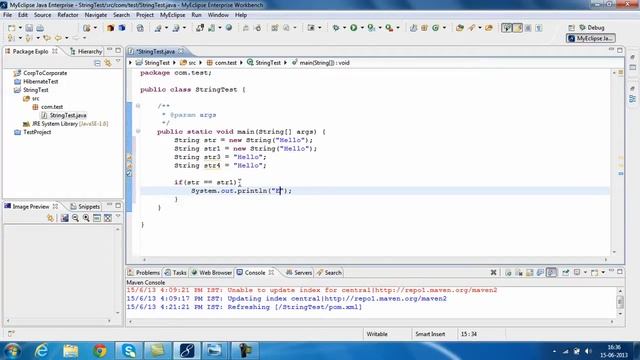
Task: Open Display Selected Console dropdown arrow
Action: click(x=585, y=272)
